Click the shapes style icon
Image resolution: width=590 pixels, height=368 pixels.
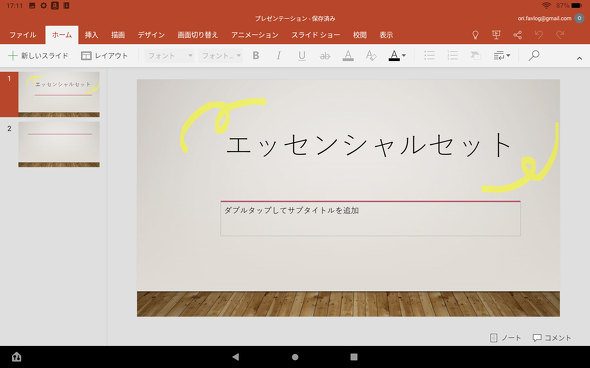pos(476,56)
